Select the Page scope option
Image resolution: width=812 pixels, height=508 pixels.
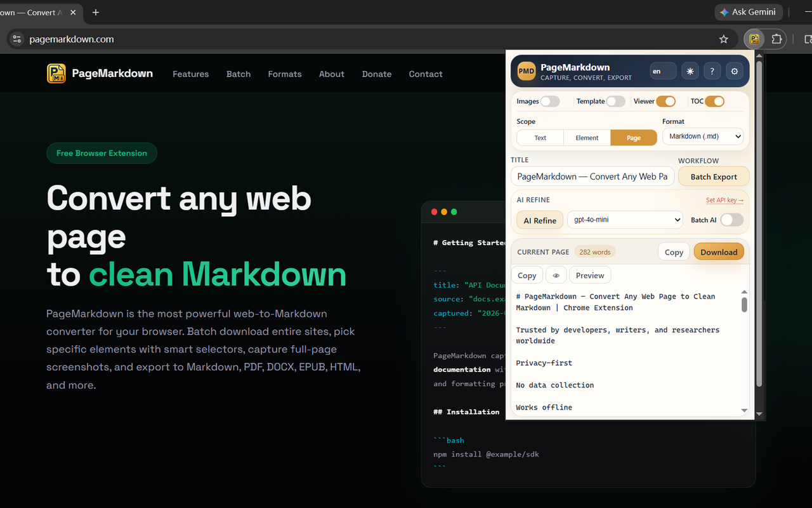pyautogui.click(x=634, y=138)
